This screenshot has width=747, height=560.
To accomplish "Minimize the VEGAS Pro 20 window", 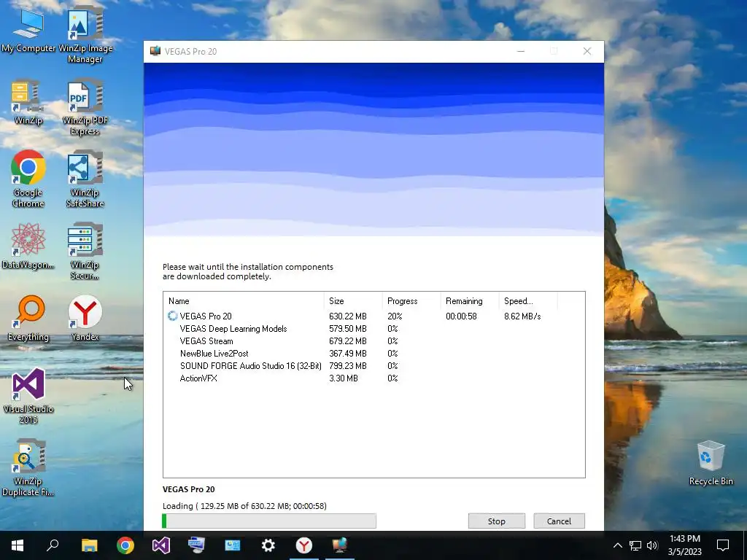I will pos(521,51).
